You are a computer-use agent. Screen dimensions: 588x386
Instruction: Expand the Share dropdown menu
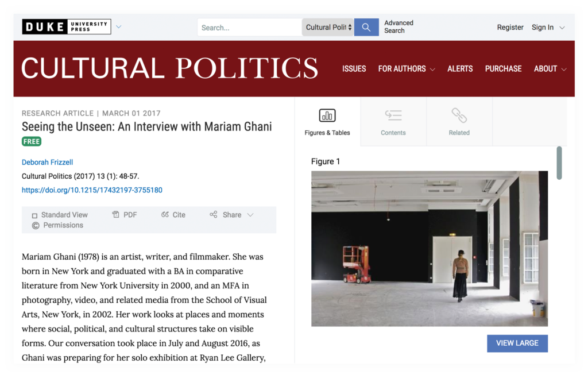pos(232,215)
